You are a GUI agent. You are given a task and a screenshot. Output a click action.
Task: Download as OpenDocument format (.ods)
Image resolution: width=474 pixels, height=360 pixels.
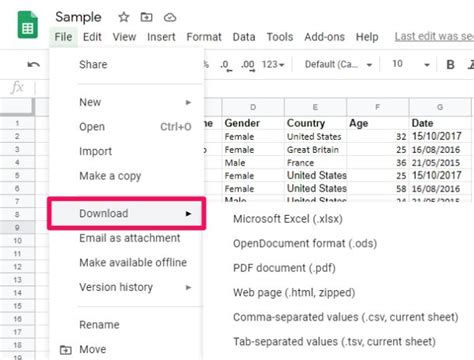tap(305, 244)
